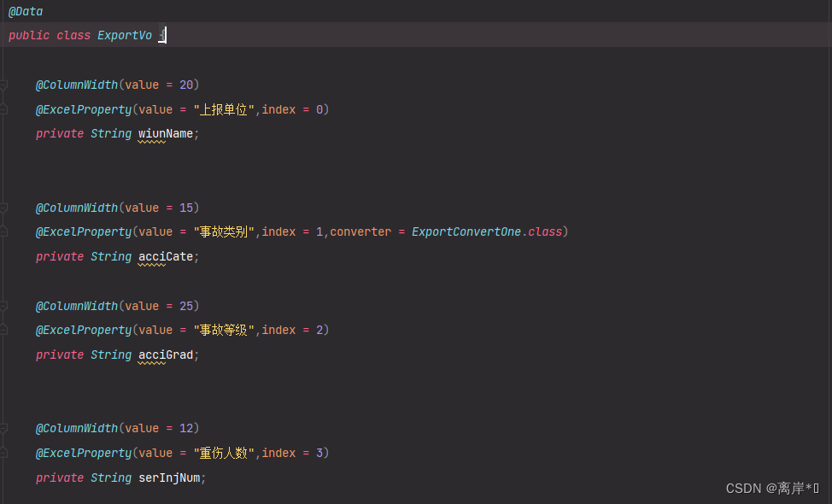This screenshot has height=504, width=832.
Task: Click the @ExcelProperty annotation for 重伤人数
Action: click(83, 453)
